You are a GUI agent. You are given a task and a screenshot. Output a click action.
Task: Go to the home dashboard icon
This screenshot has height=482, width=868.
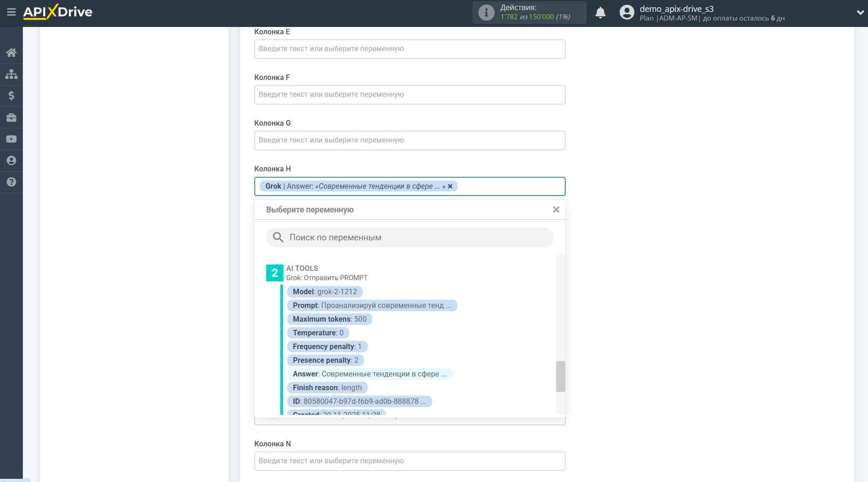11,53
